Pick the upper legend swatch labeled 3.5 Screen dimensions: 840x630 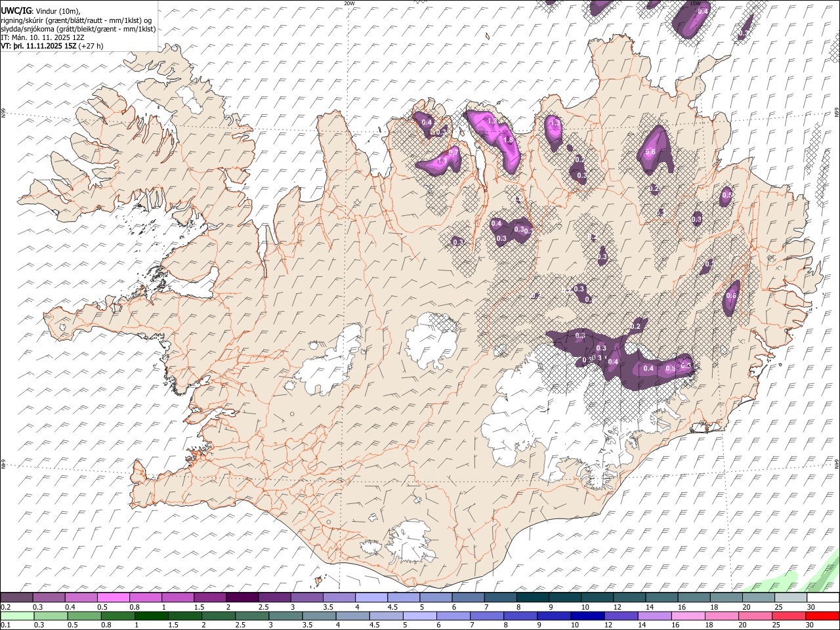pyautogui.click(x=339, y=598)
